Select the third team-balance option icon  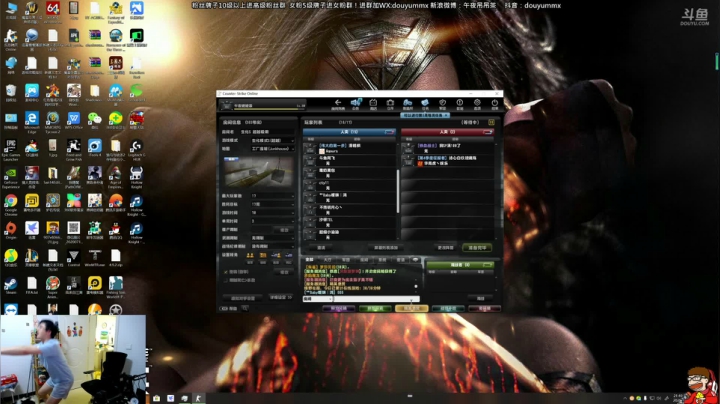276,255
